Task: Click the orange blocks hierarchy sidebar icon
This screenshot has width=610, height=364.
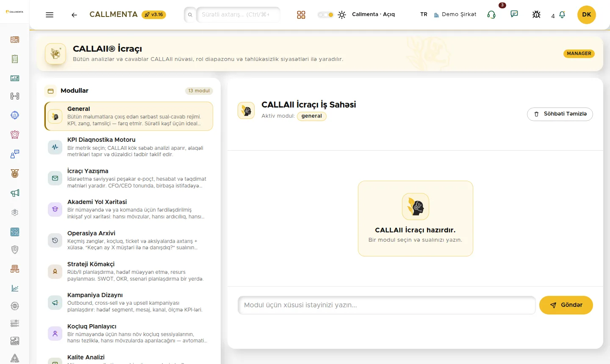Action: pyautogui.click(x=15, y=269)
